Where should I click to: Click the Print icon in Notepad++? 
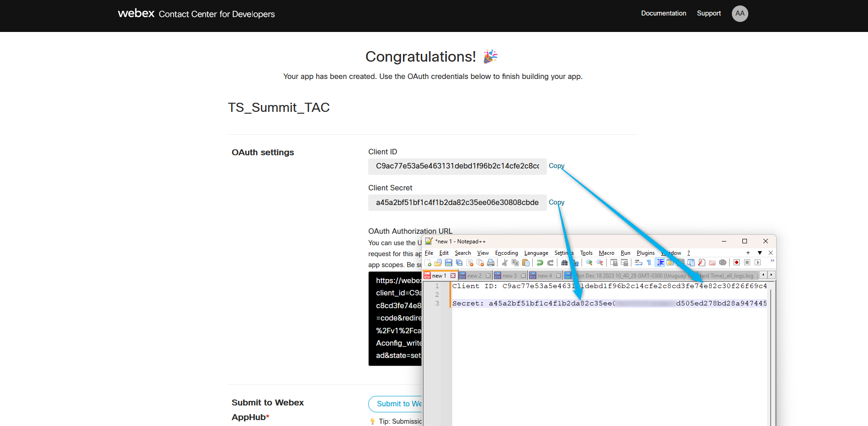(x=491, y=263)
